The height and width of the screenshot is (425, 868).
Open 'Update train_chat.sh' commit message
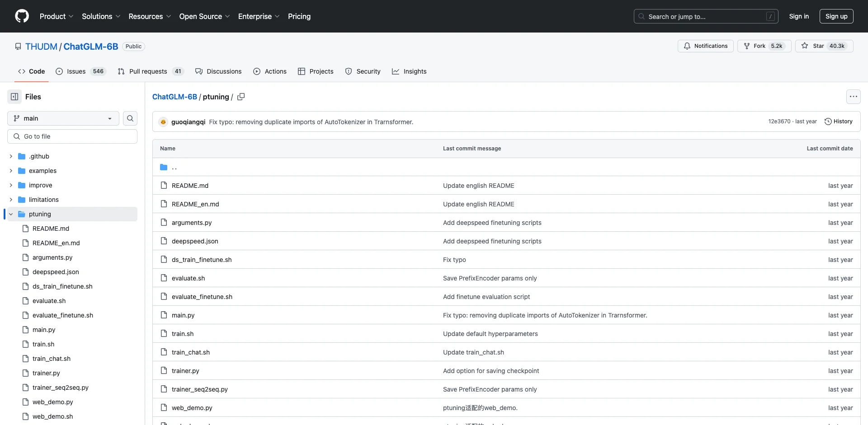coord(473,352)
